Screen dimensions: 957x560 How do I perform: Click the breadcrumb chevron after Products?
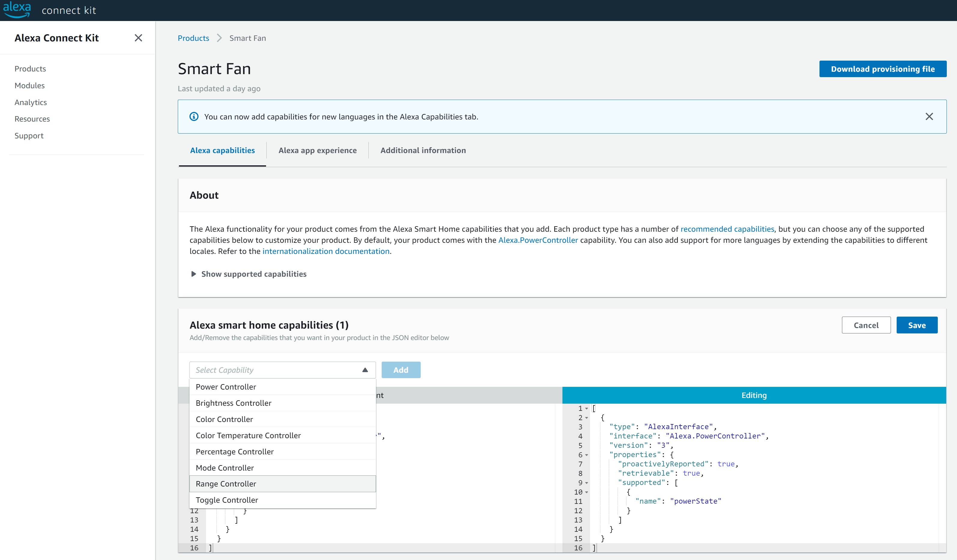coord(219,38)
